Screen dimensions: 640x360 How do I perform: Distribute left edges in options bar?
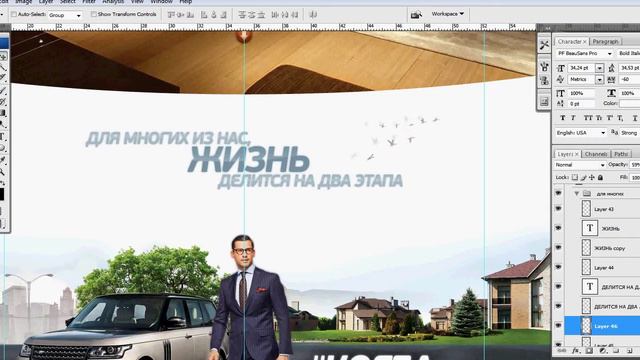[275, 15]
